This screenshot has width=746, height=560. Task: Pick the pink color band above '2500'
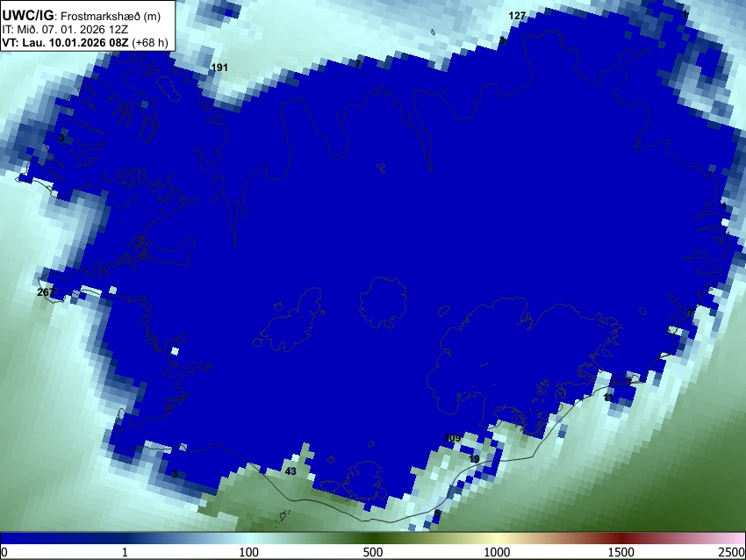[735, 538]
